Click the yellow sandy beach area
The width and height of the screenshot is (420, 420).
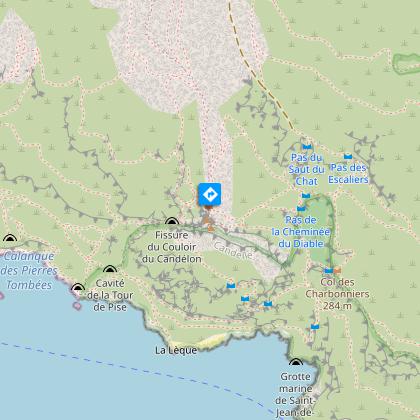click(204, 342)
